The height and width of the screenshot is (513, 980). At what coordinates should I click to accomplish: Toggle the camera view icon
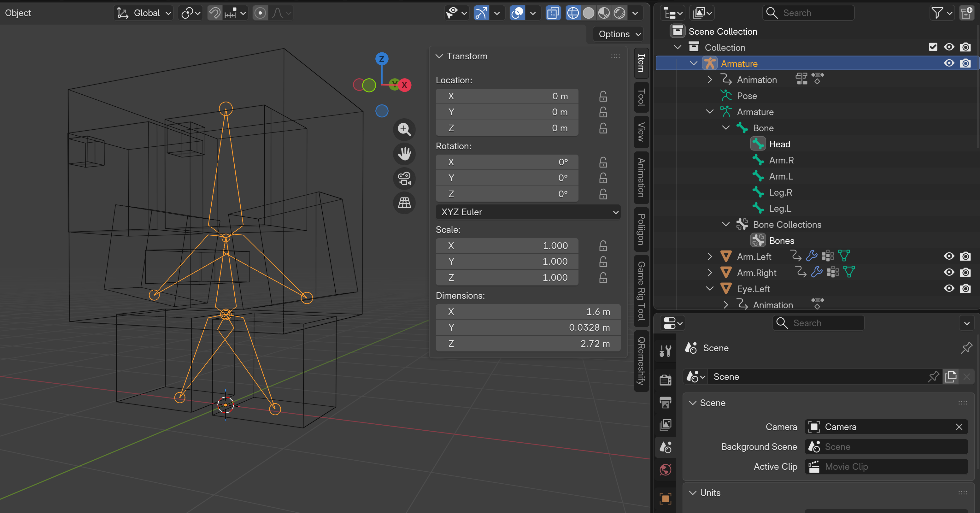(404, 178)
